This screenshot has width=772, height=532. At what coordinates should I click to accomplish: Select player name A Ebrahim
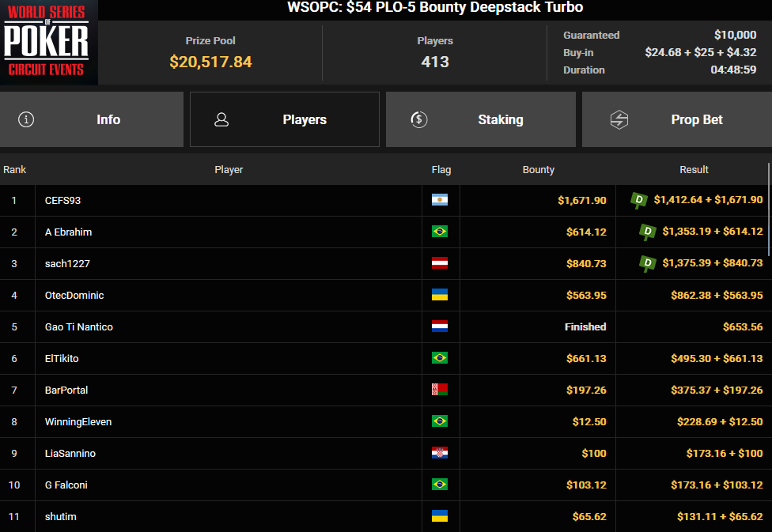pyautogui.click(x=69, y=232)
